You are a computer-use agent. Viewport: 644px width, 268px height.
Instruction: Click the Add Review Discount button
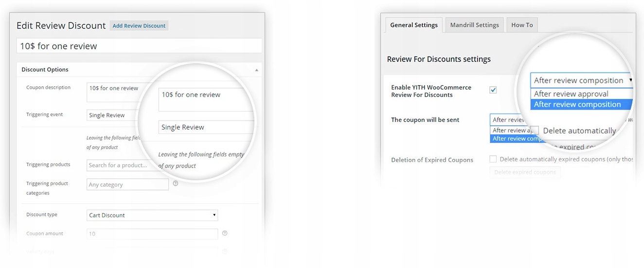tap(139, 26)
